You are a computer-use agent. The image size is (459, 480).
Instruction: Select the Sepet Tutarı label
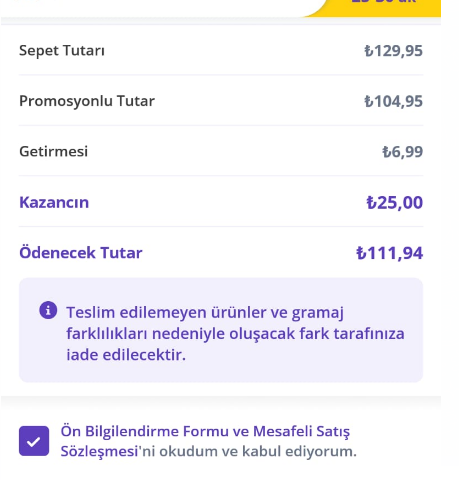(62, 51)
